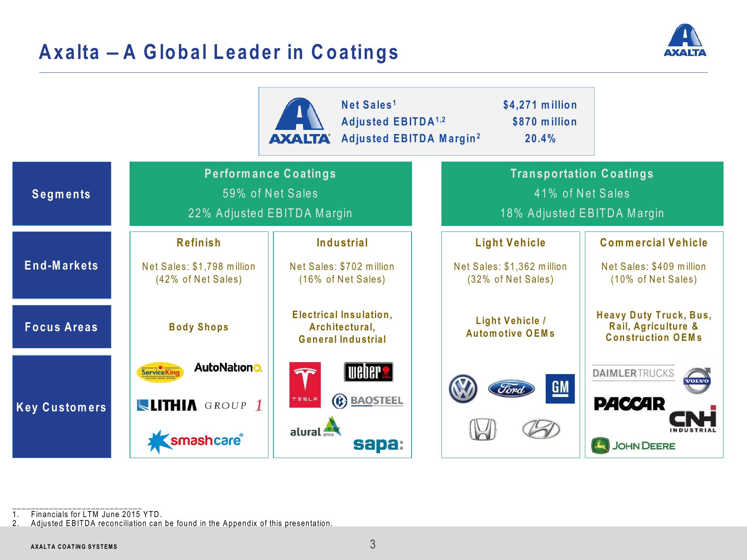The height and width of the screenshot is (560, 747).
Task: Click '59% of Net Sales' text
Action: pos(270,193)
